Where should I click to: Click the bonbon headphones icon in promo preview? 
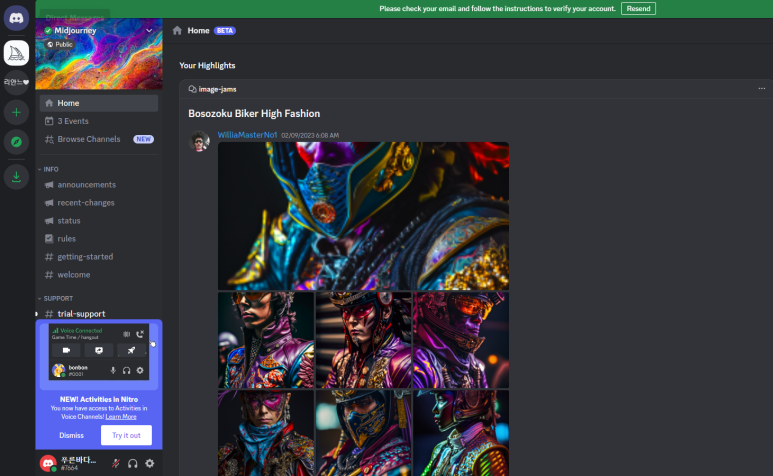(127, 371)
